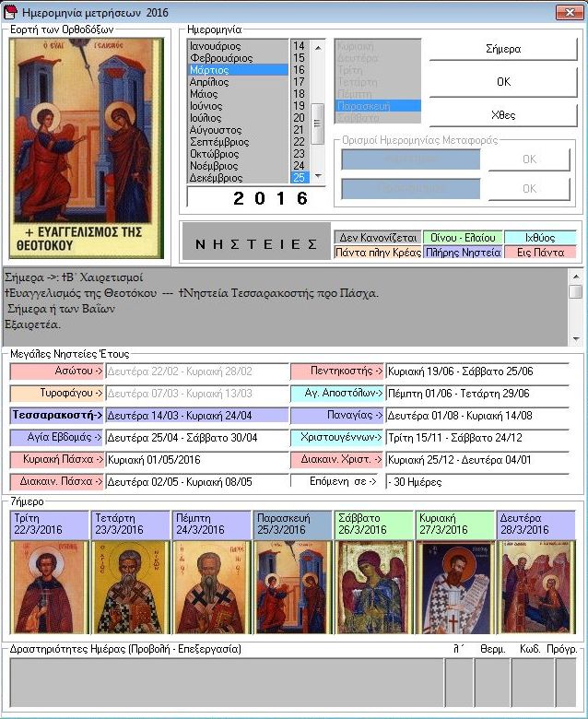Viewport: 588px width, 719px height.
Task: Click the Οίνου - Ελαίου fasting legend swatch
Action: tap(463, 238)
